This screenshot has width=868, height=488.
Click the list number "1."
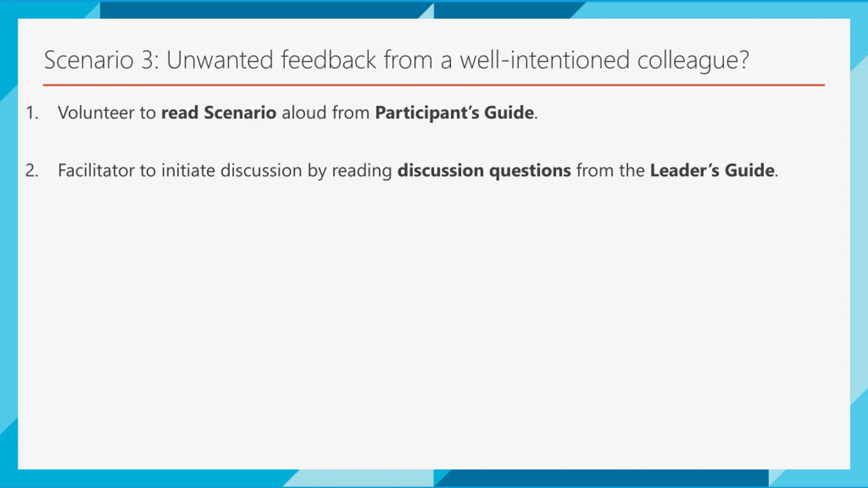tap(32, 113)
